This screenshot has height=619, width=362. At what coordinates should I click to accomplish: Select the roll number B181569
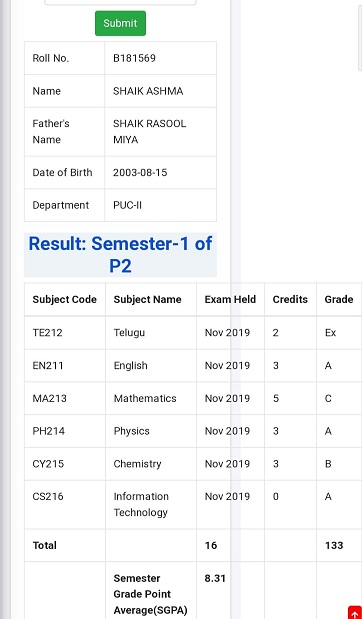[134, 58]
